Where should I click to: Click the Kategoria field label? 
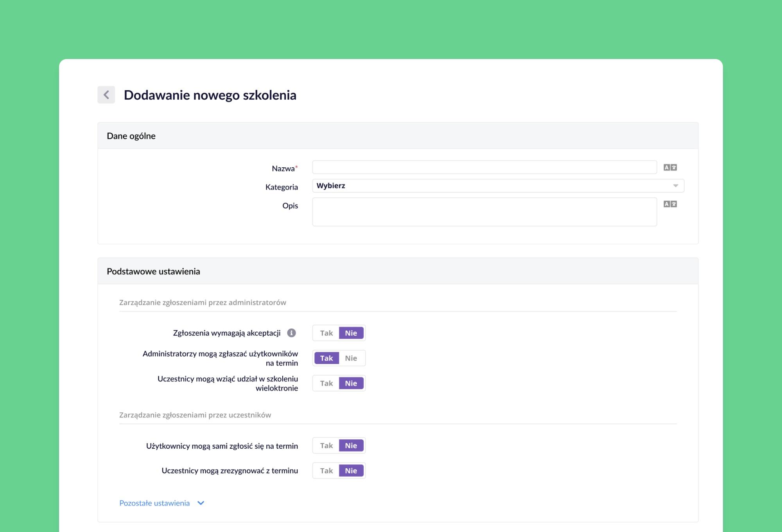pyautogui.click(x=282, y=187)
